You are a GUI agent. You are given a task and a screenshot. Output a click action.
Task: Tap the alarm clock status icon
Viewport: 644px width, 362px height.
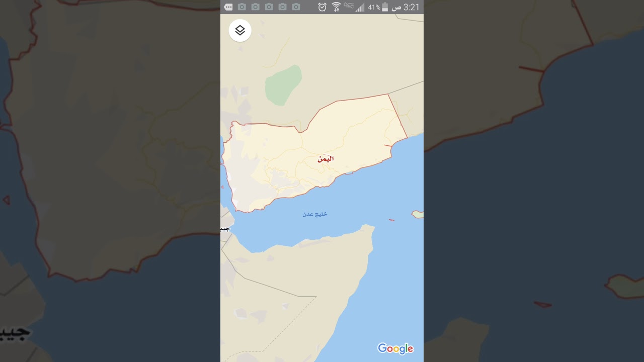tap(322, 7)
